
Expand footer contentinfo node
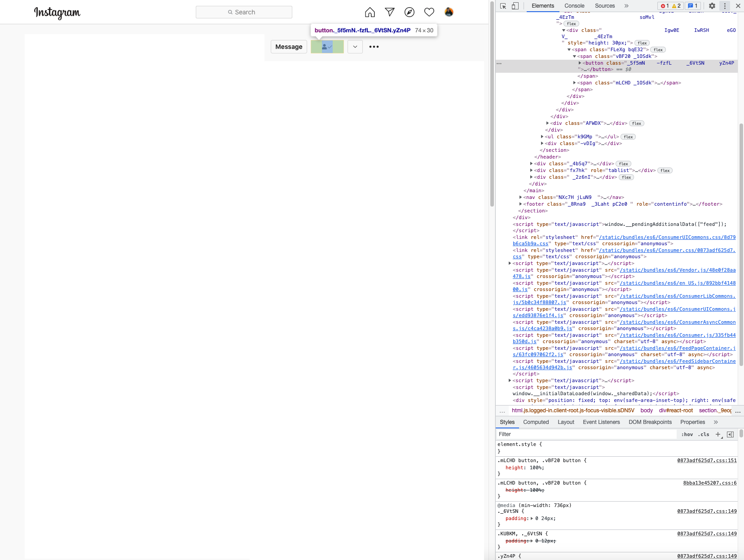click(x=520, y=204)
